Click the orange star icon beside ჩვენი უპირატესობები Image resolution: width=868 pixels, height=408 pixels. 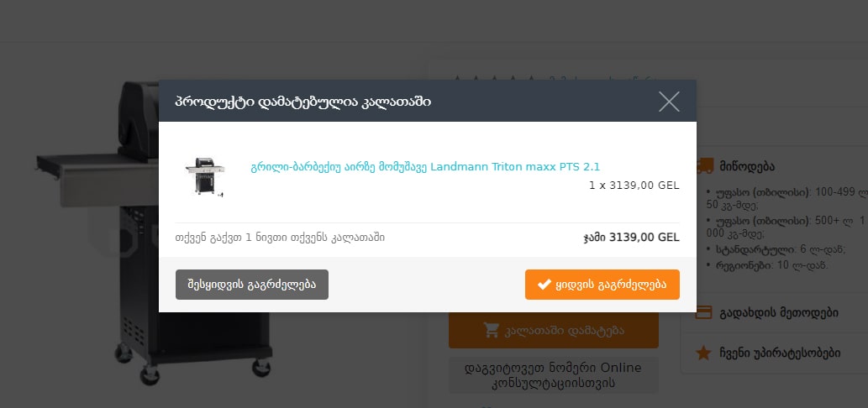[x=703, y=353]
